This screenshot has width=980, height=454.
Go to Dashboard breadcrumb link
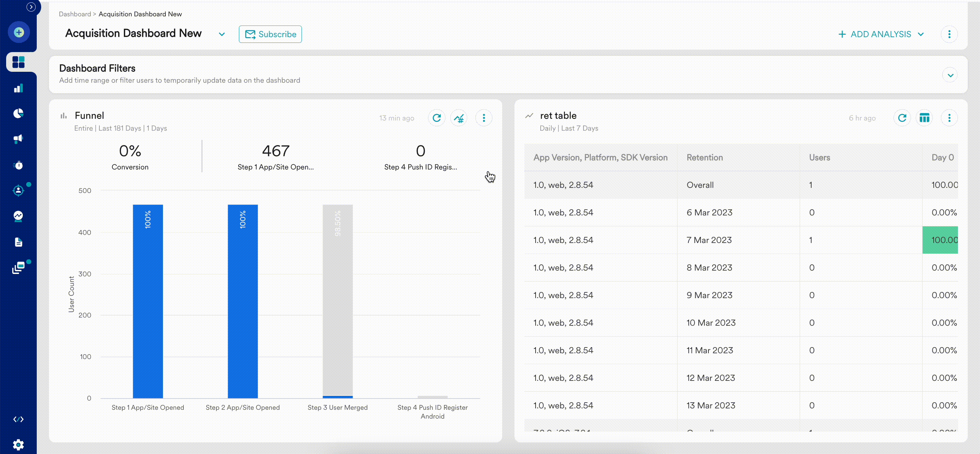tap(75, 14)
